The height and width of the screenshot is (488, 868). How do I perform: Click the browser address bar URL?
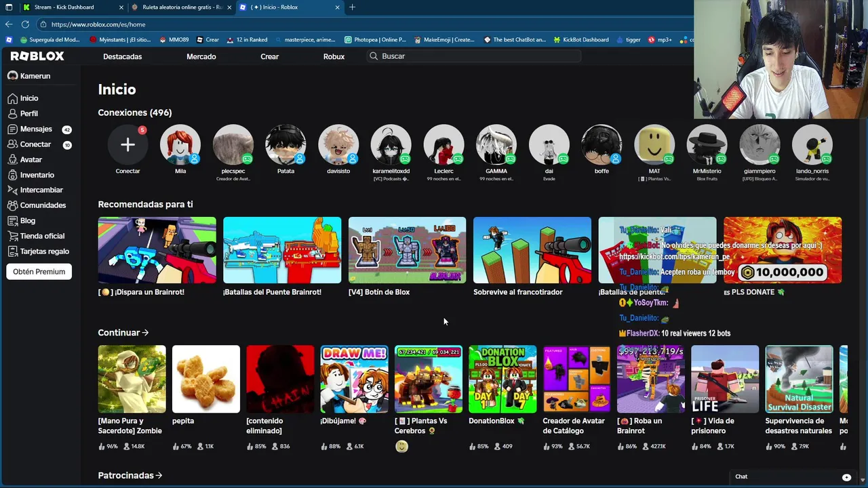(x=98, y=24)
